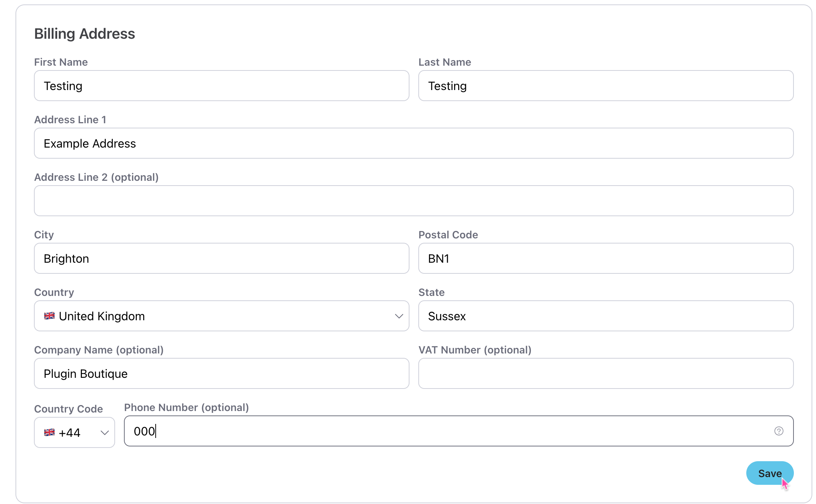Click the VAT Number (optional) label

tap(475, 350)
